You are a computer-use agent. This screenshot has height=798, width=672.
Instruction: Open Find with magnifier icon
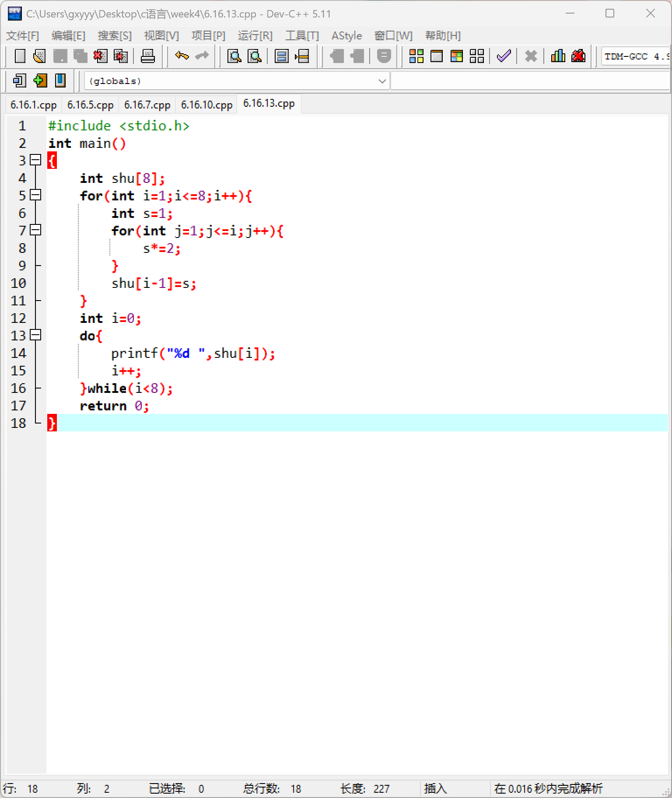[x=234, y=56]
